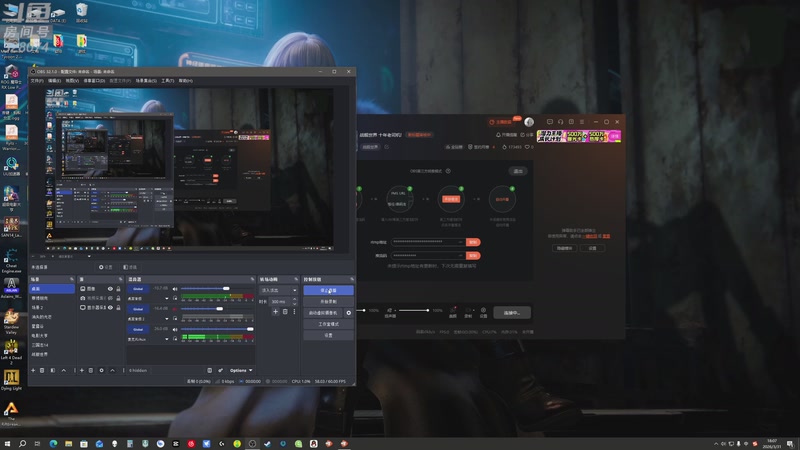Increase the transition duration stepper up arrow
Viewport: 800px width, 450px height.
294,299
